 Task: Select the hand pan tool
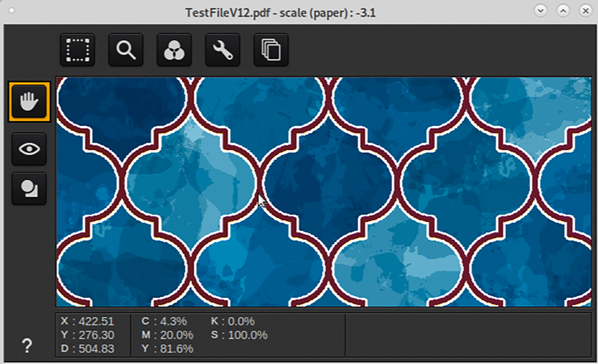29,102
